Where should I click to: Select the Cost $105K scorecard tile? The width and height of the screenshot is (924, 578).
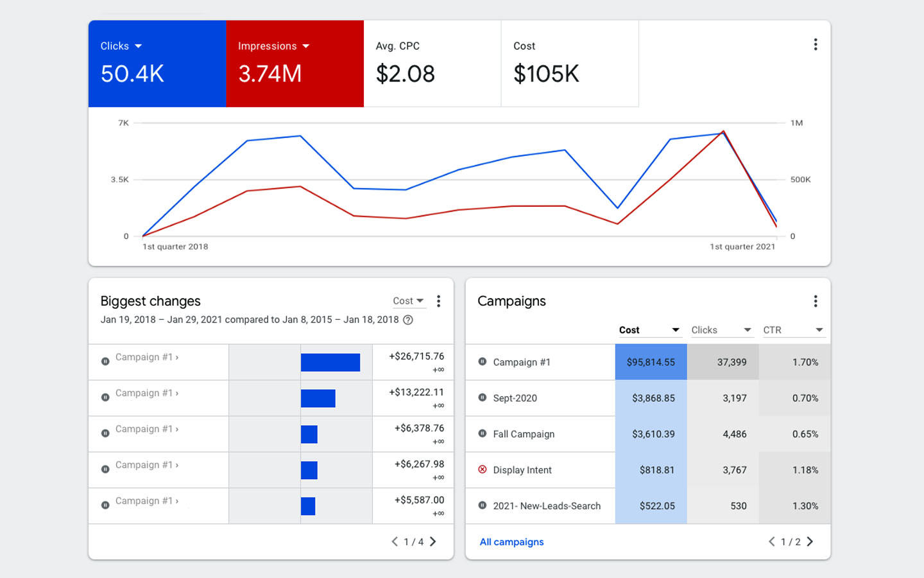(x=570, y=64)
